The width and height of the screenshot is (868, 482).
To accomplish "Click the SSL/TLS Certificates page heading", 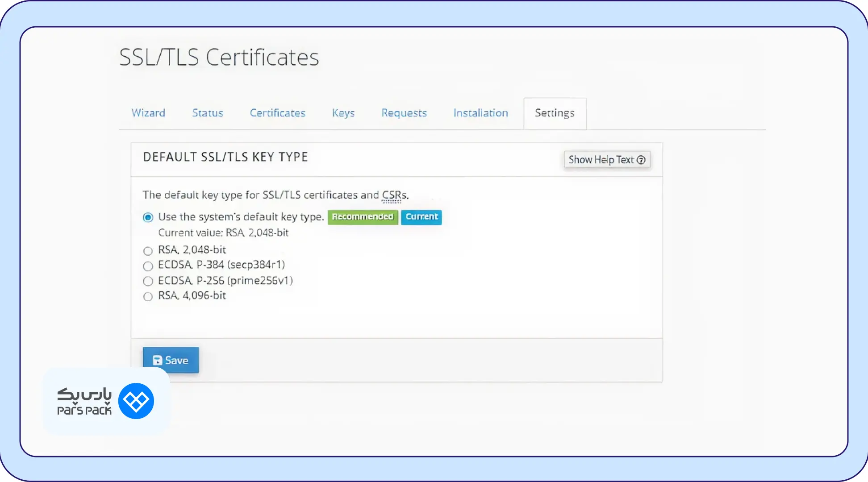I will (219, 58).
